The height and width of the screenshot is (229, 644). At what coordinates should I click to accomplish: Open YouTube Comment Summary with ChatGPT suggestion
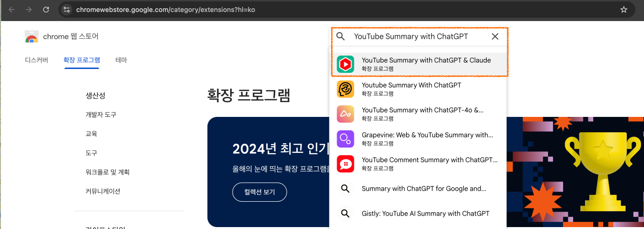tap(418, 164)
